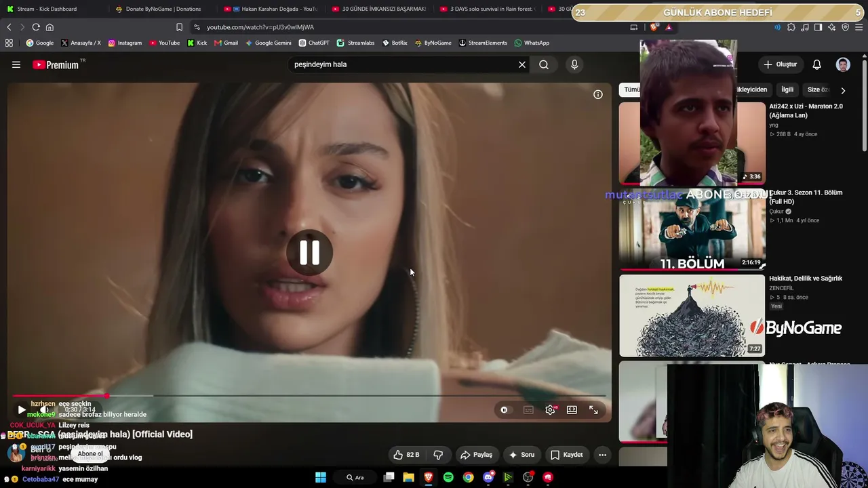Open the WhatsApp bookmark
The width and height of the screenshot is (868, 488).
tap(532, 43)
